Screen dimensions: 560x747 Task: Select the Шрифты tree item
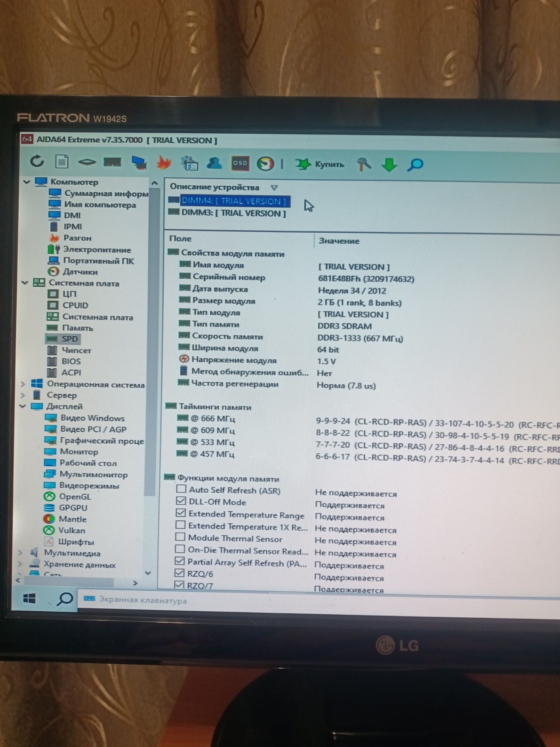(x=69, y=542)
